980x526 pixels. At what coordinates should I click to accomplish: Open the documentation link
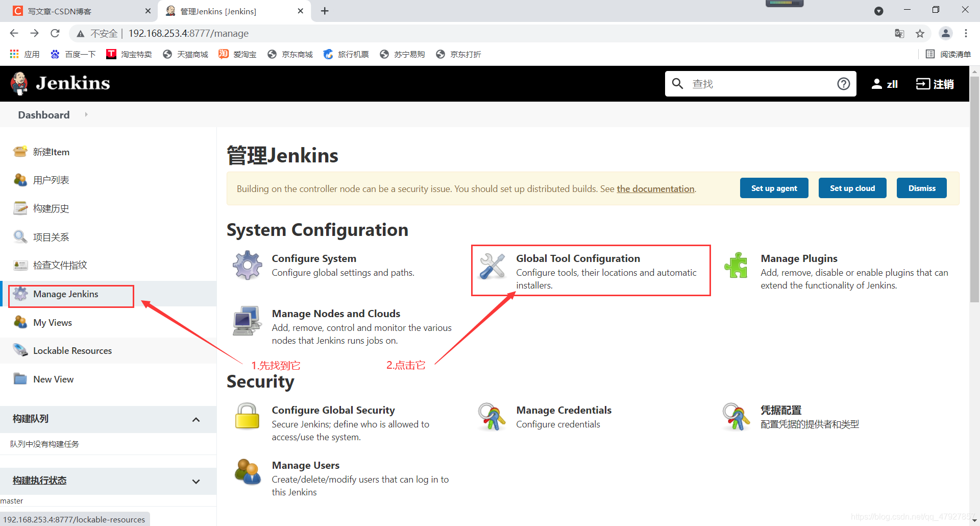click(x=655, y=189)
